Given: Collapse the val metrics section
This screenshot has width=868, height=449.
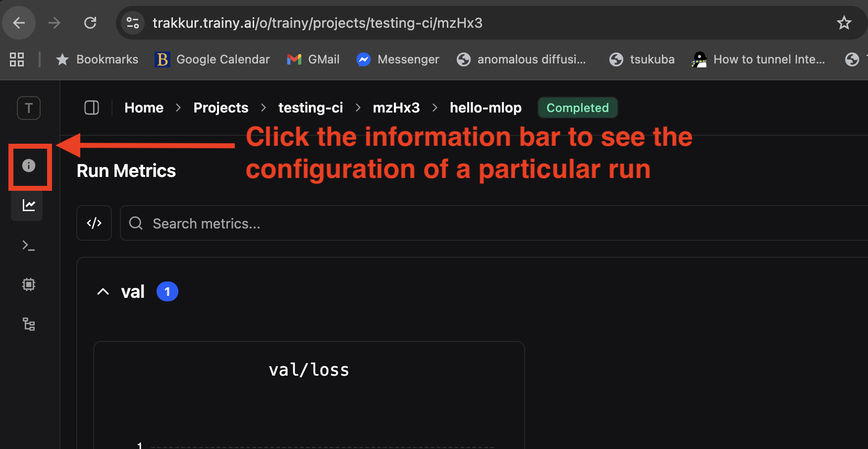Looking at the screenshot, I should [x=103, y=291].
